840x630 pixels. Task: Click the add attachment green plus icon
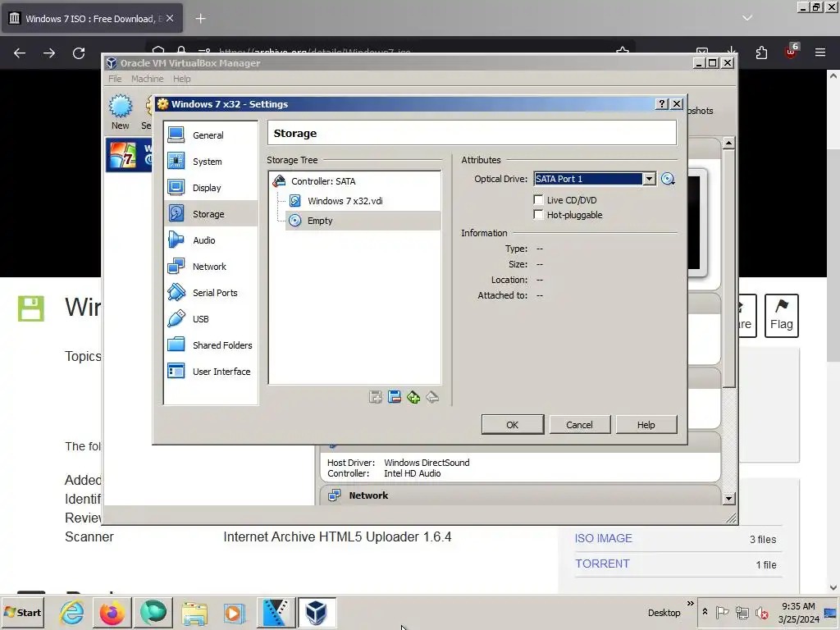pos(413,397)
